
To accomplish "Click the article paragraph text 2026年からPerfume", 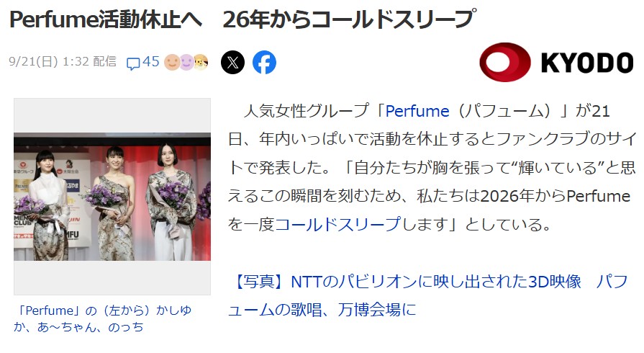I will click(555, 196).
